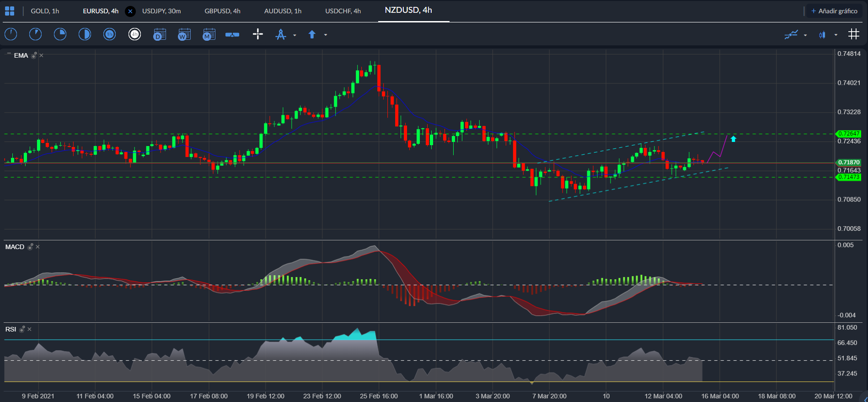Select the blue up-arrow marker tool
This screenshot has width=868, height=402.
click(x=312, y=34)
